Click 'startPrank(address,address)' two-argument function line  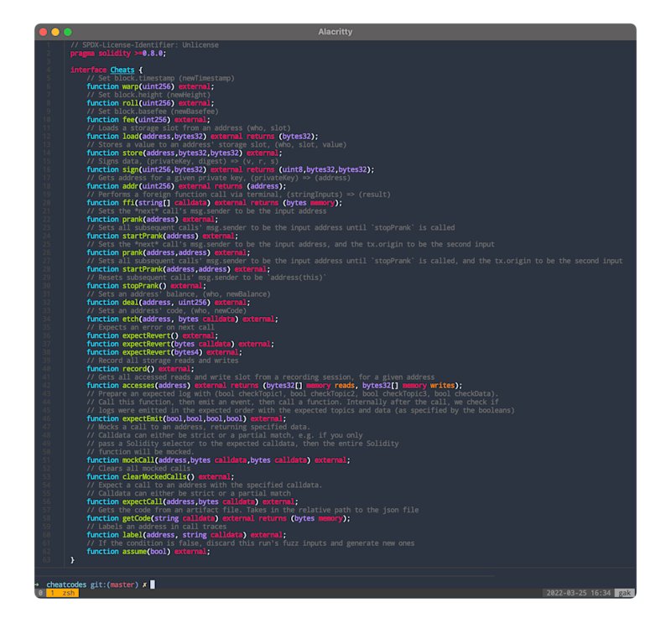tap(179, 269)
